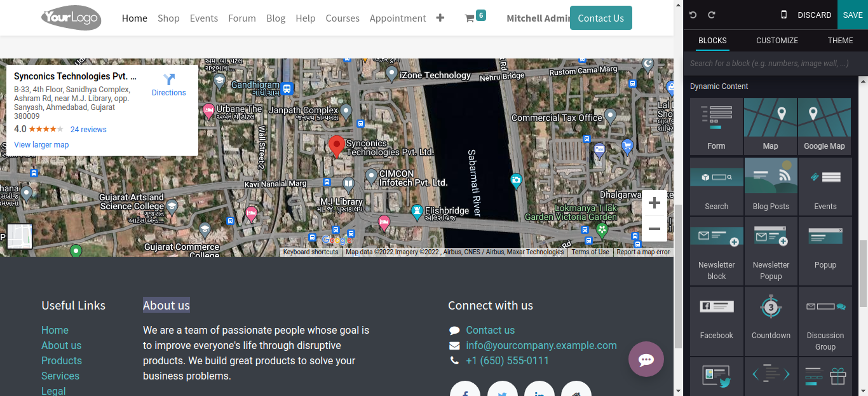
Task: Open the Appointment menu item
Action: [398, 18]
